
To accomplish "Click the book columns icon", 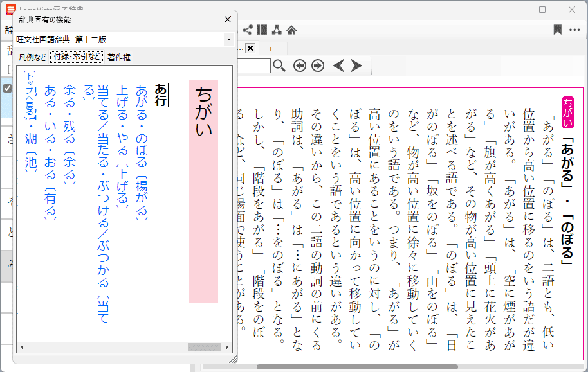I will [x=262, y=30].
